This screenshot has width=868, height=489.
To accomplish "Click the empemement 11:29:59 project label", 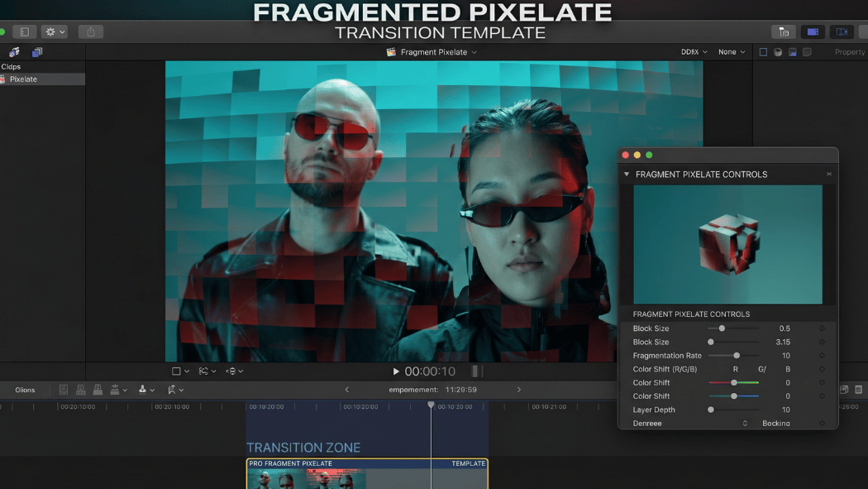I will pos(432,390).
